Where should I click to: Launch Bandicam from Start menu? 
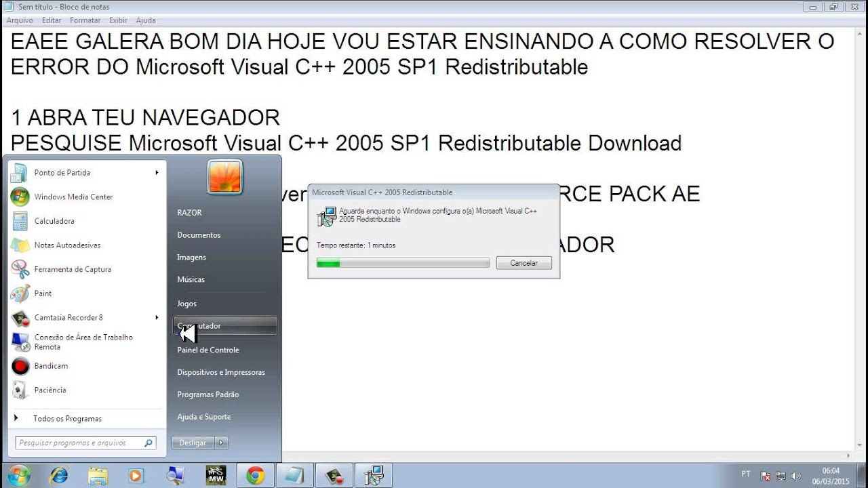pyautogui.click(x=85, y=366)
